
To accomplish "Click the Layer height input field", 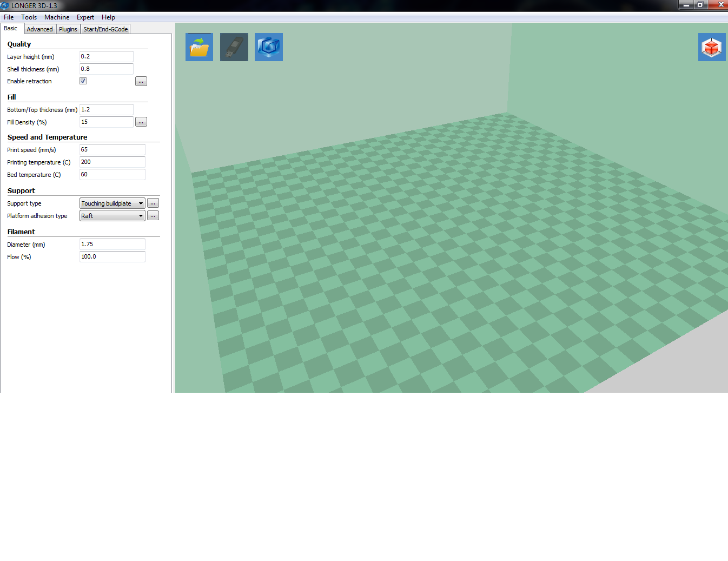I will (x=106, y=57).
